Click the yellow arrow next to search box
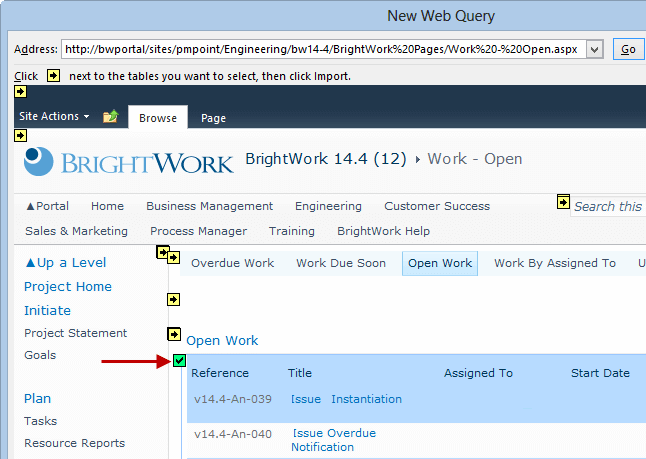 (x=563, y=202)
